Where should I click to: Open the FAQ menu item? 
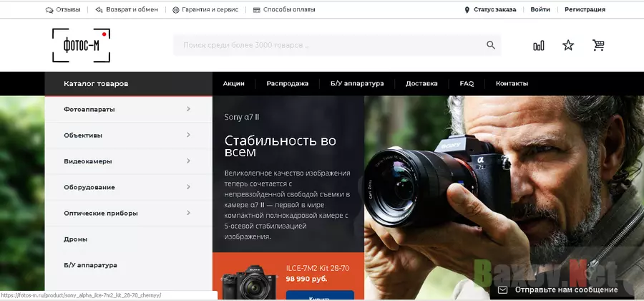click(x=467, y=83)
